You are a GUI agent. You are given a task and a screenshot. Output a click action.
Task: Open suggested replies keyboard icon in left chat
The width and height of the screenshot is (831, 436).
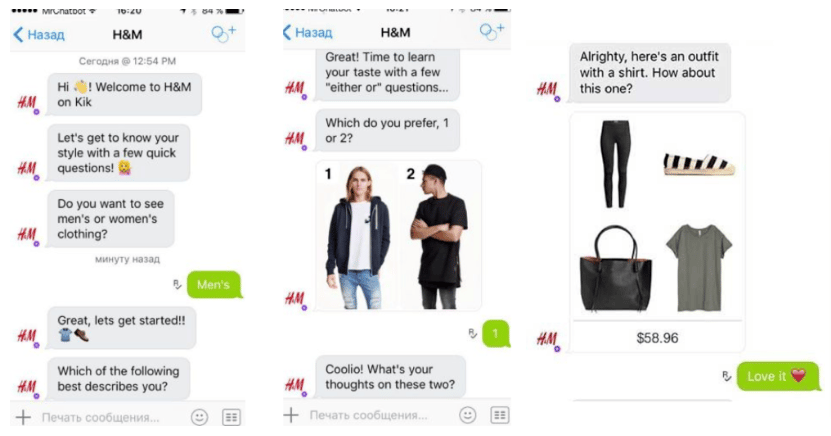tap(231, 417)
